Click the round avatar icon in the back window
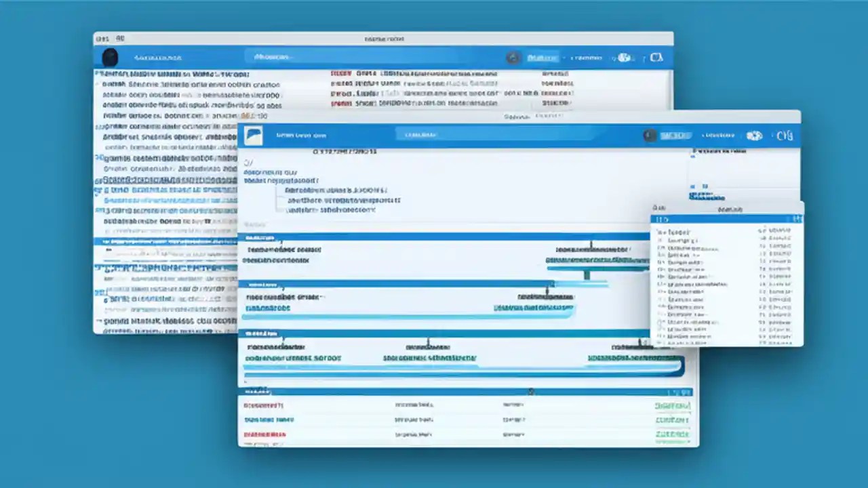 pyautogui.click(x=109, y=57)
